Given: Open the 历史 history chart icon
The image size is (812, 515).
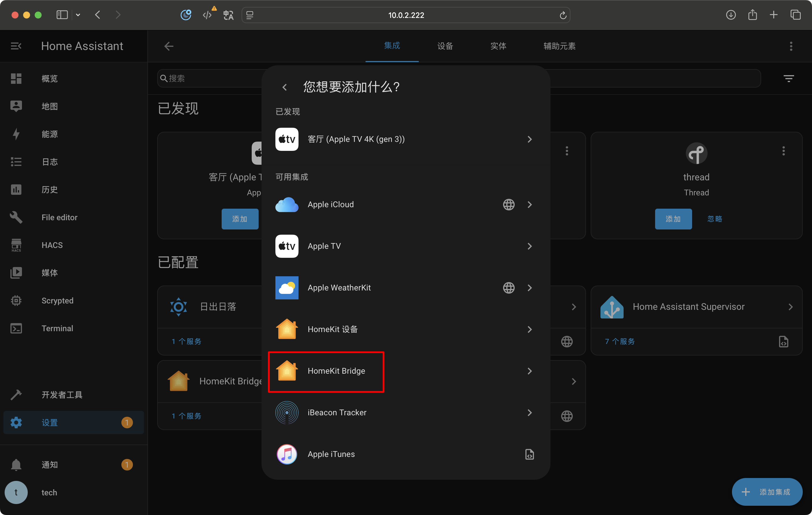Looking at the screenshot, I should (16, 190).
